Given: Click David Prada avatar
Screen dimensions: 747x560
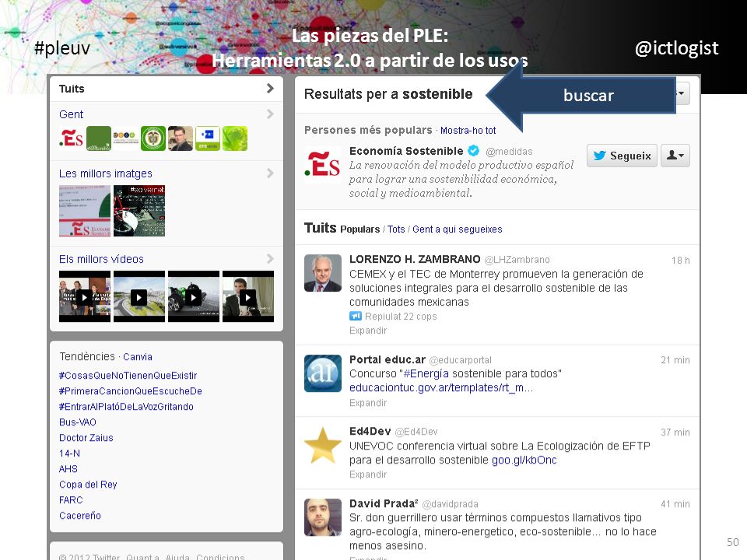Looking at the screenshot, I should (323, 517).
